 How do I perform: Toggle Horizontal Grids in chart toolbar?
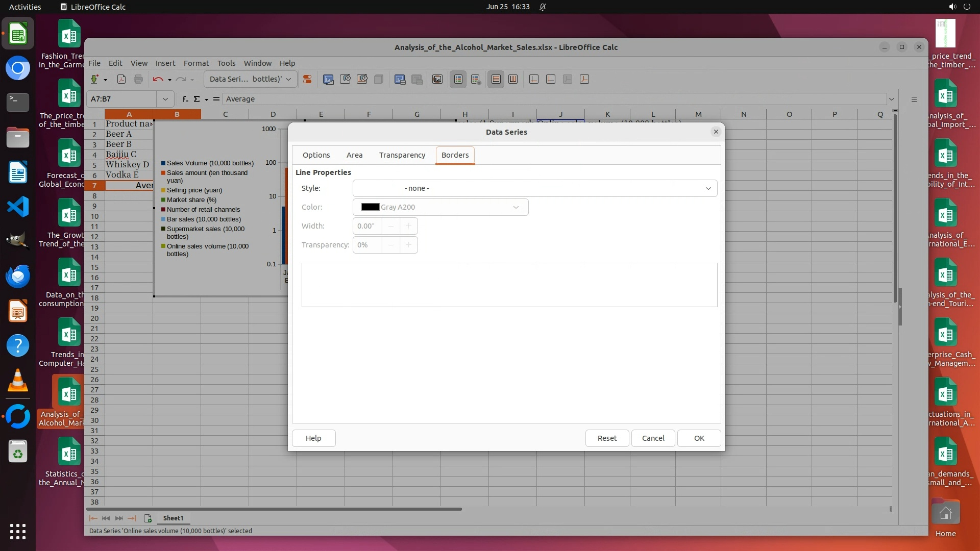point(496,79)
